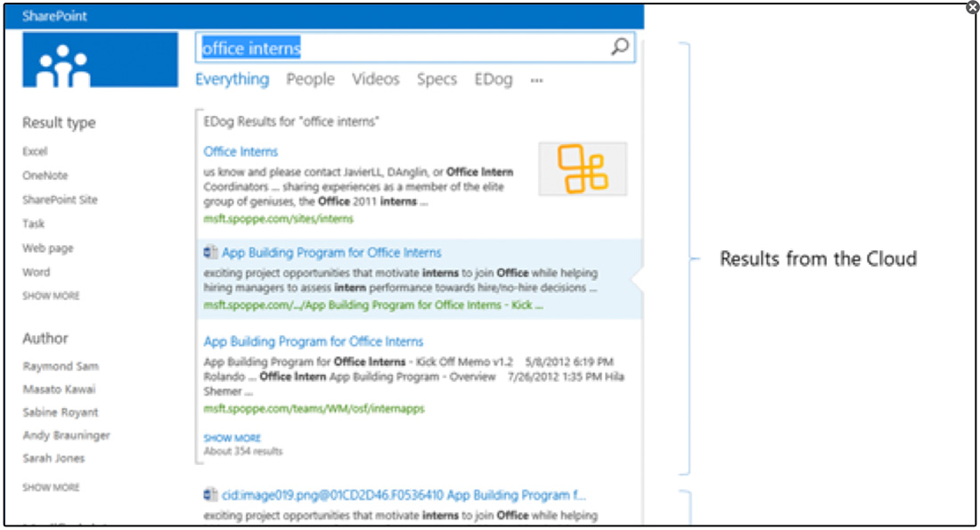The height and width of the screenshot is (530, 980).
Task: Open URL ending in 'Office Interns - Kick ...'
Action: click(x=373, y=305)
